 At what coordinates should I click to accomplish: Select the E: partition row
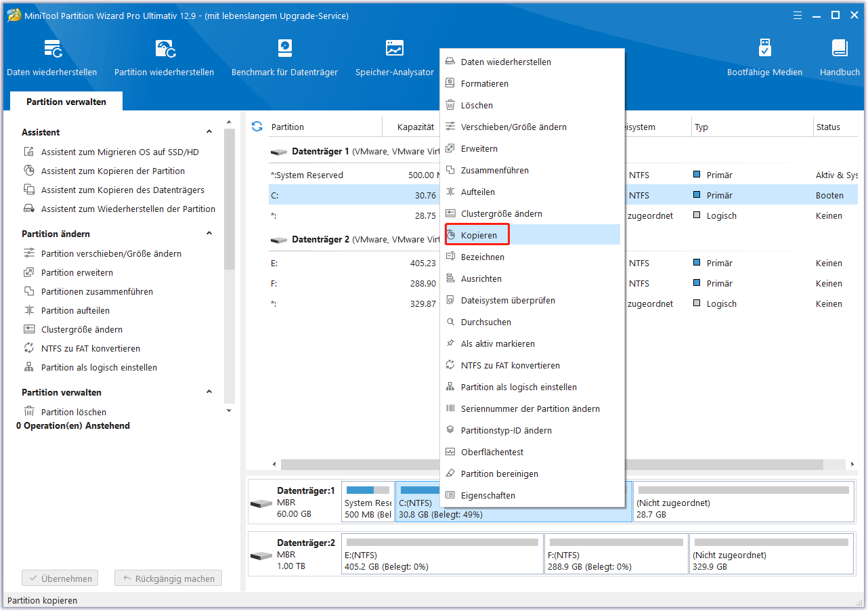click(x=354, y=264)
